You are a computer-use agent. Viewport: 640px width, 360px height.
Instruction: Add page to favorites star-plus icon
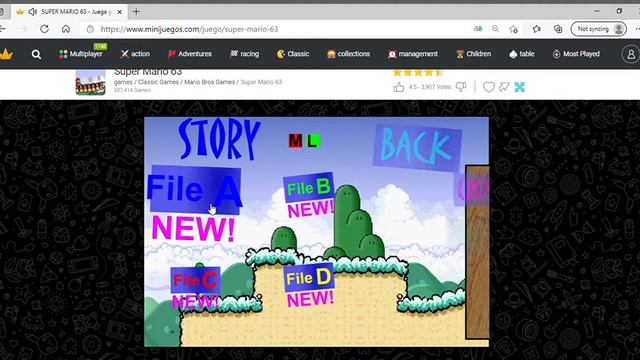pos(514,29)
